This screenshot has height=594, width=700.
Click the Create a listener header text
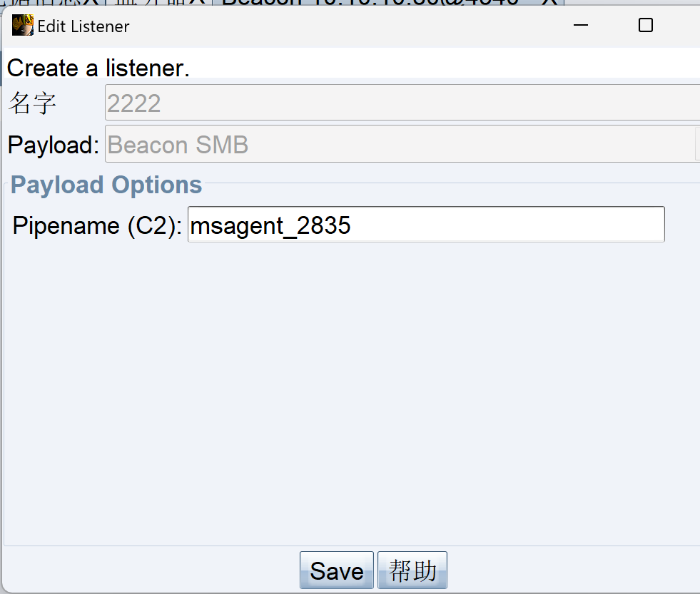click(x=98, y=68)
